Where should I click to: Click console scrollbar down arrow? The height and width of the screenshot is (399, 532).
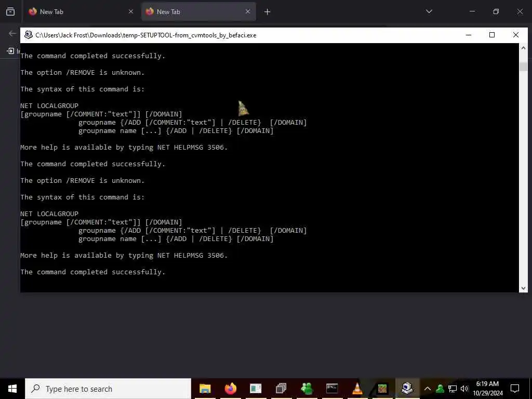coord(523,288)
